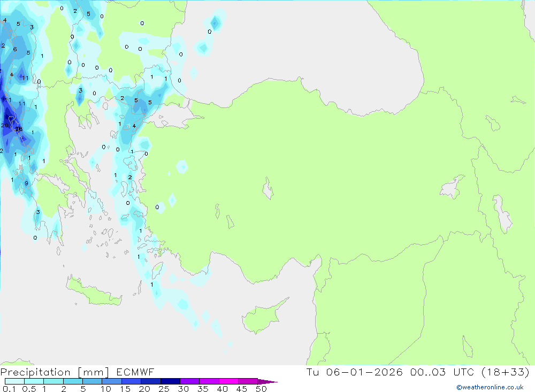Click the 30–35 mm violet legend swatch
535x392 pixels.
click(190, 381)
